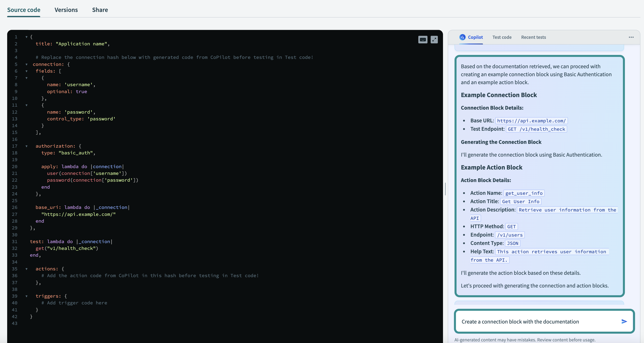Collapse the triggers block on line 39

click(26, 296)
